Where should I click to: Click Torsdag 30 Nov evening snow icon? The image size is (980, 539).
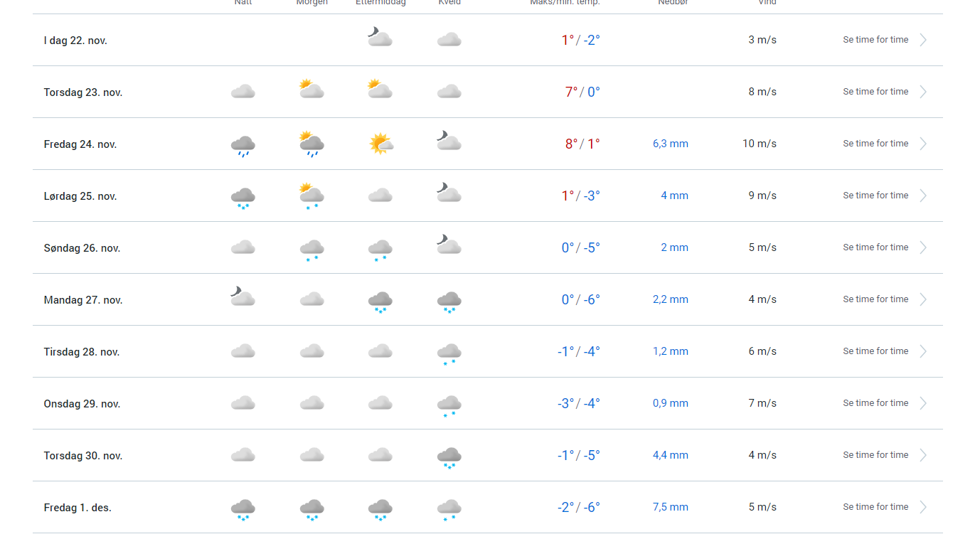(x=449, y=457)
